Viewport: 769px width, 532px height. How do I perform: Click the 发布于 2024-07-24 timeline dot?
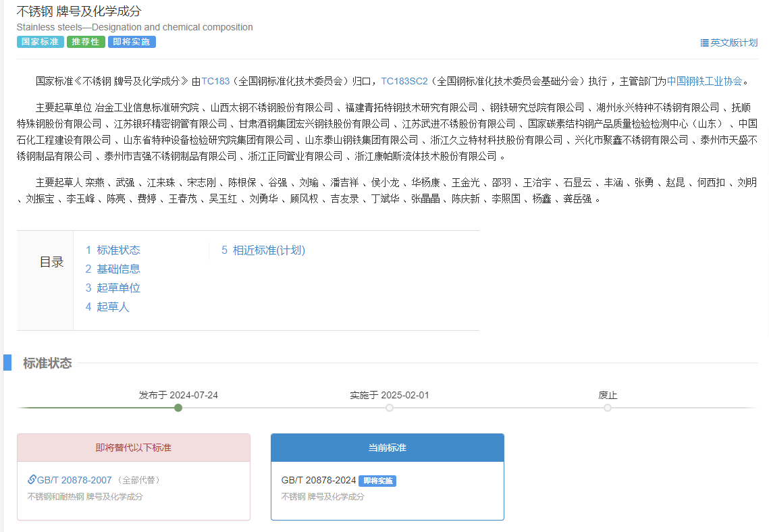178,408
